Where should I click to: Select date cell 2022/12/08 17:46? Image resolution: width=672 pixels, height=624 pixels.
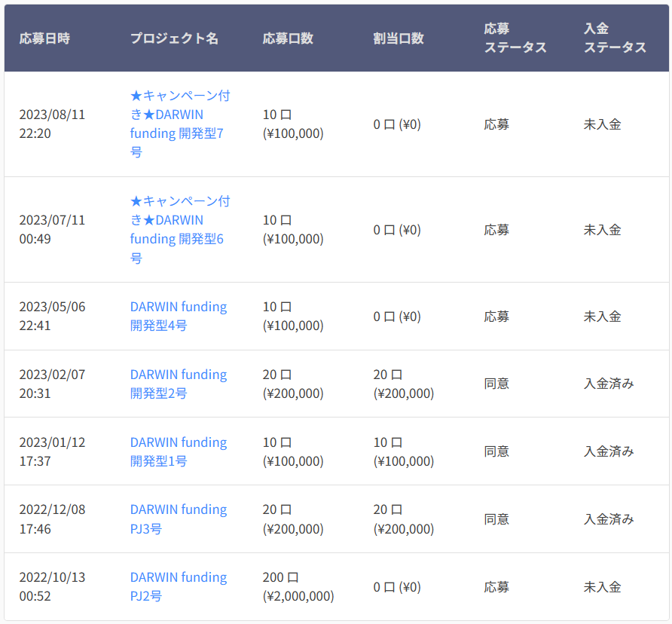pyautogui.click(x=52, y=519)
